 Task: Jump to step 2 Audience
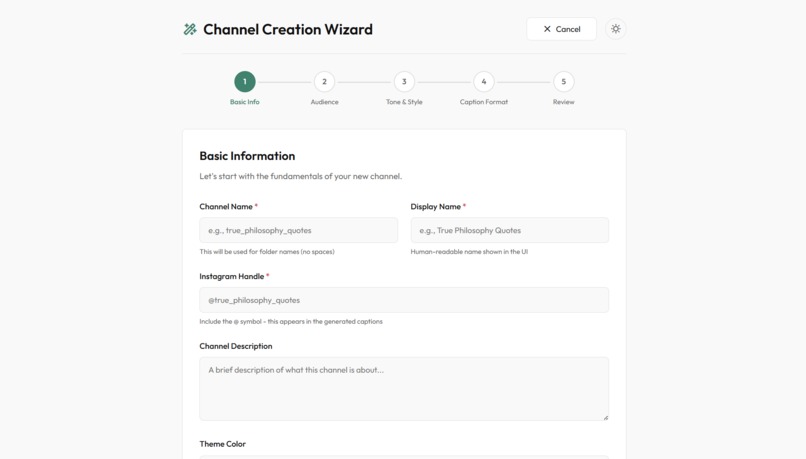pos(324,82)
